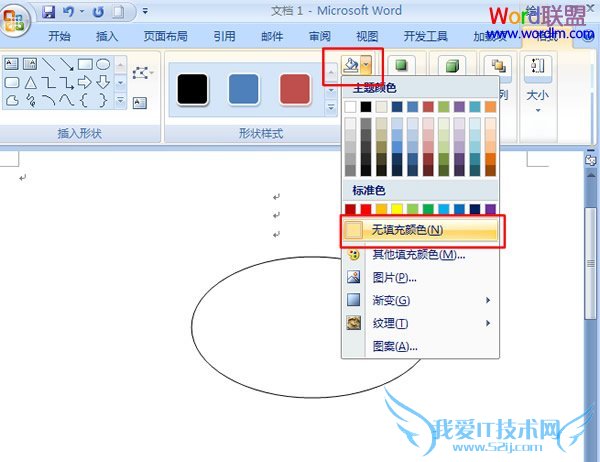Select the straight line shape
The image size is (600, 462).
[x=48, y=64]
